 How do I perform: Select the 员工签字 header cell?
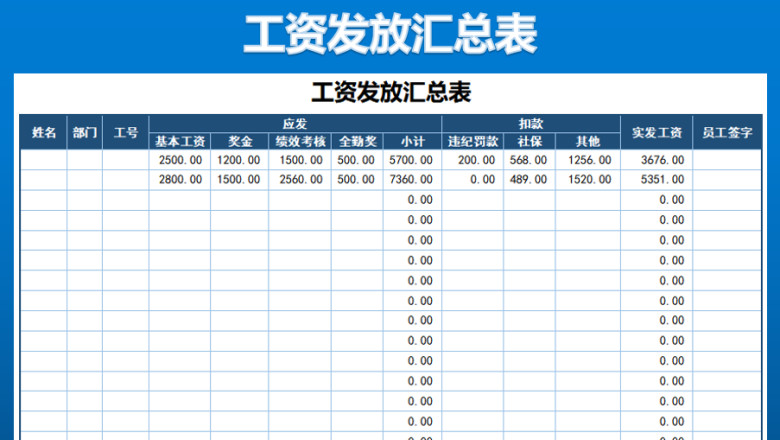click(x=727, y=132)
